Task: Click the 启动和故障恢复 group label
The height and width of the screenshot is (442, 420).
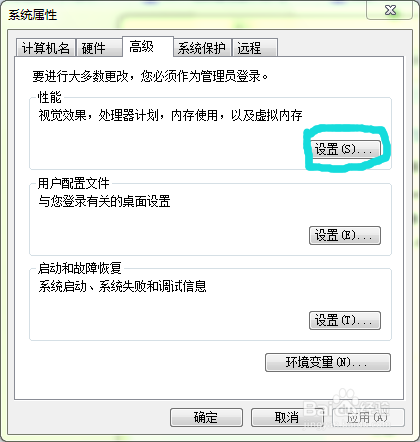Action: pyautogui.click(x=80, y=268)
